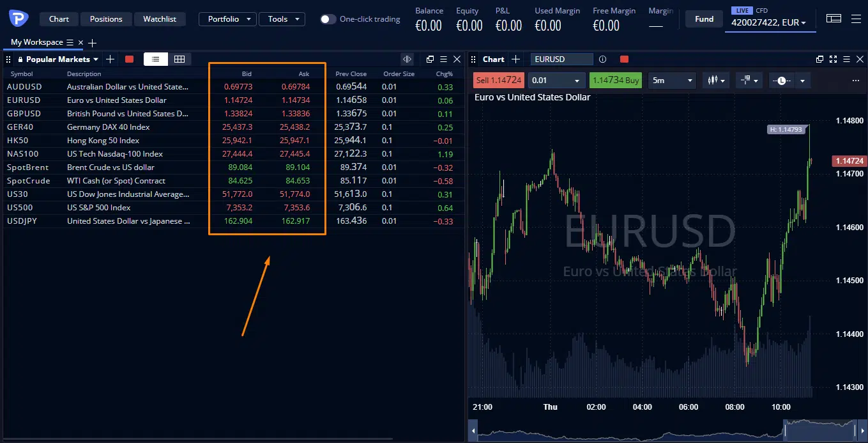This screenshot has height=443, width=868.
Task: Click the chart clock line tool icon
Action: click(x=780, y=81)
